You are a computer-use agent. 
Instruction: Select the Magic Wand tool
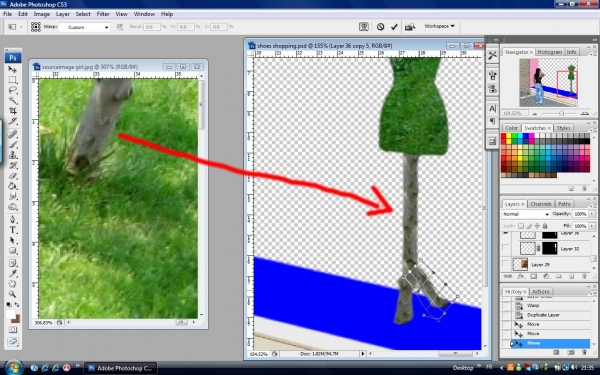pos(13,101)
